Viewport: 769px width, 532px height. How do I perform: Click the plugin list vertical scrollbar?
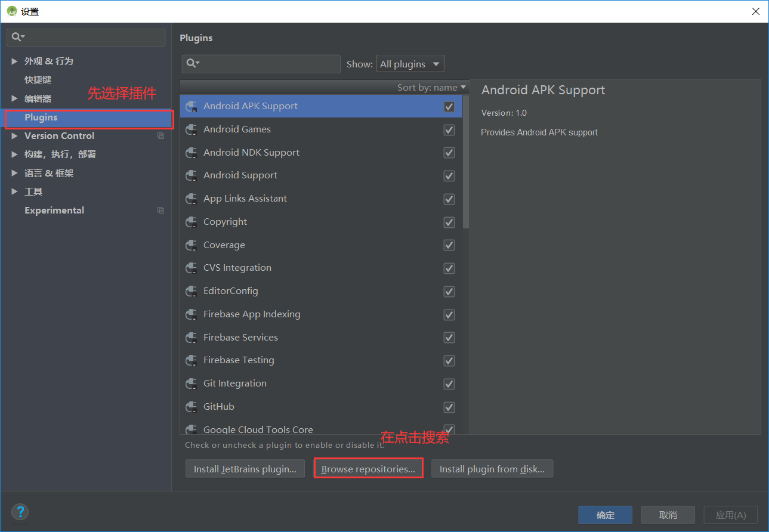pos(466,161)
